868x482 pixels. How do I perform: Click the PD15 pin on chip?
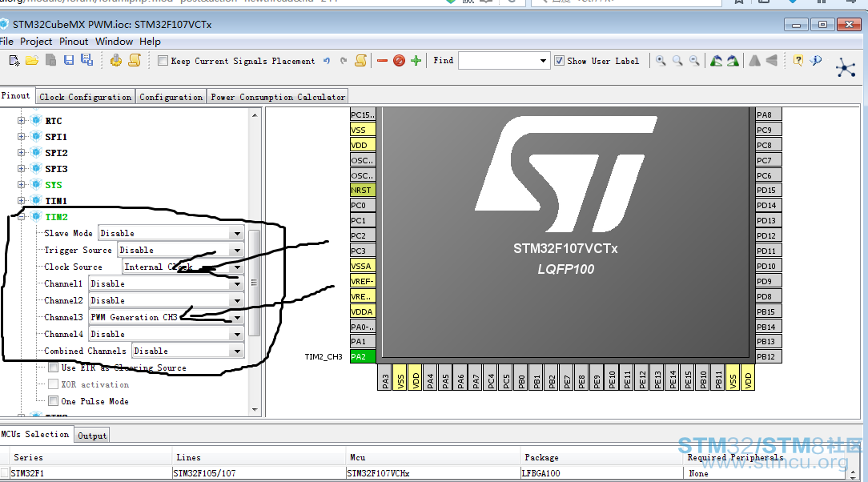tap(769, 190)
